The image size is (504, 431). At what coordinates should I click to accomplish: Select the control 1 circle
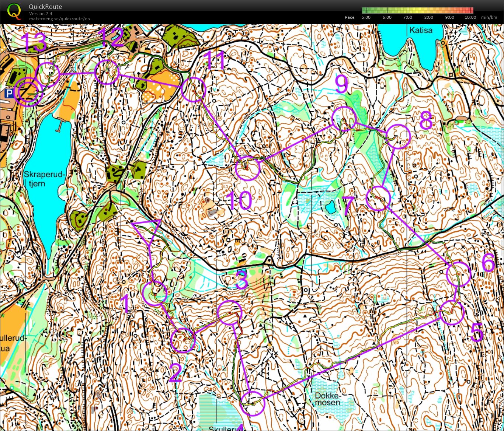[154, 293]
